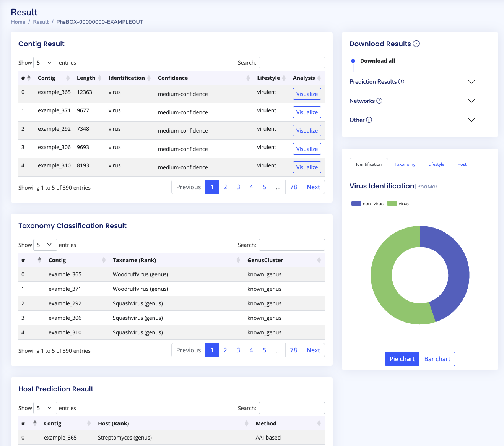The width and height of the screenshot is (504, 446).
Task: Go to Contig Result page 4
Action: (251, 187)
